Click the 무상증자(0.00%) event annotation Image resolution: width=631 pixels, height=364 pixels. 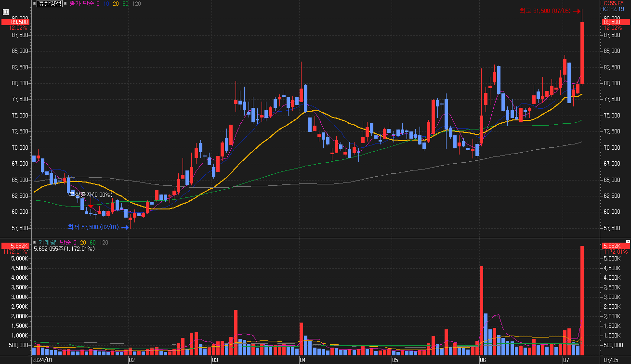91,195
